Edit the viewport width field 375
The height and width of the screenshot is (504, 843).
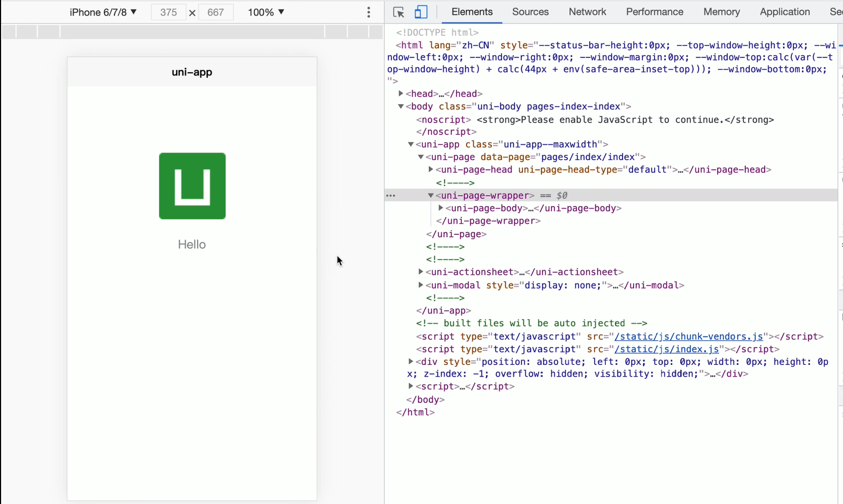tap(169, 12)
